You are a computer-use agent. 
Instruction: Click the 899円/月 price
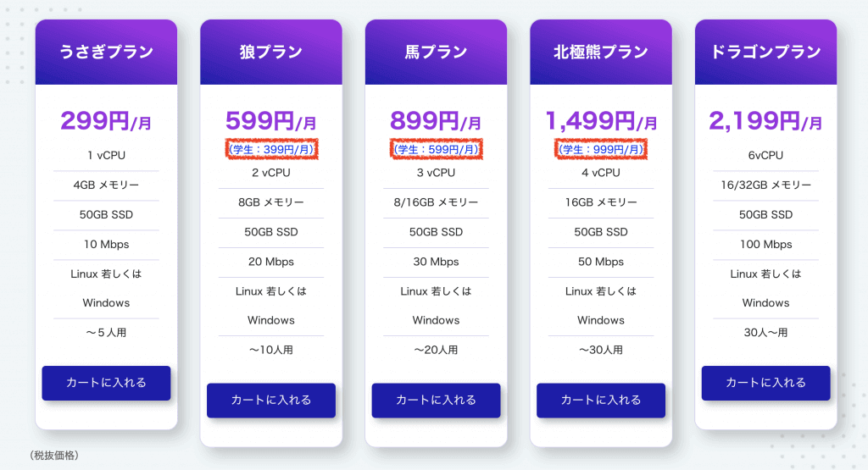click(x=437, y=120)
